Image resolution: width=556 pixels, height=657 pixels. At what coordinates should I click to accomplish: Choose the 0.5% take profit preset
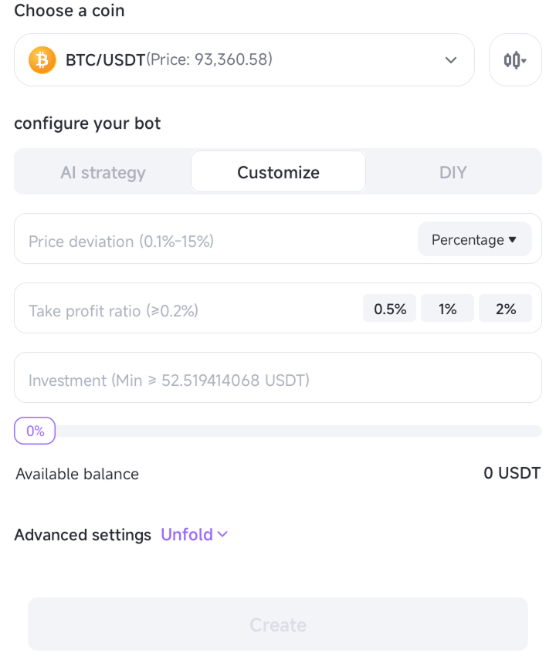coord(390,309)
